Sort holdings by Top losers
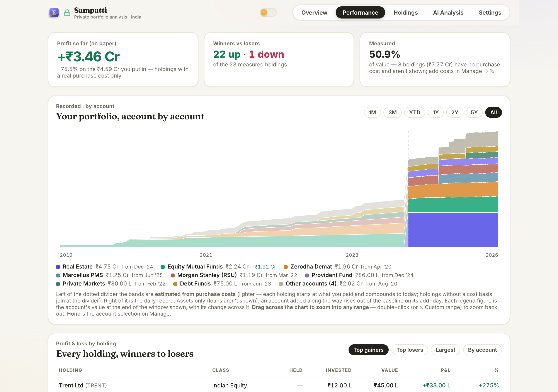 [410, 350]
